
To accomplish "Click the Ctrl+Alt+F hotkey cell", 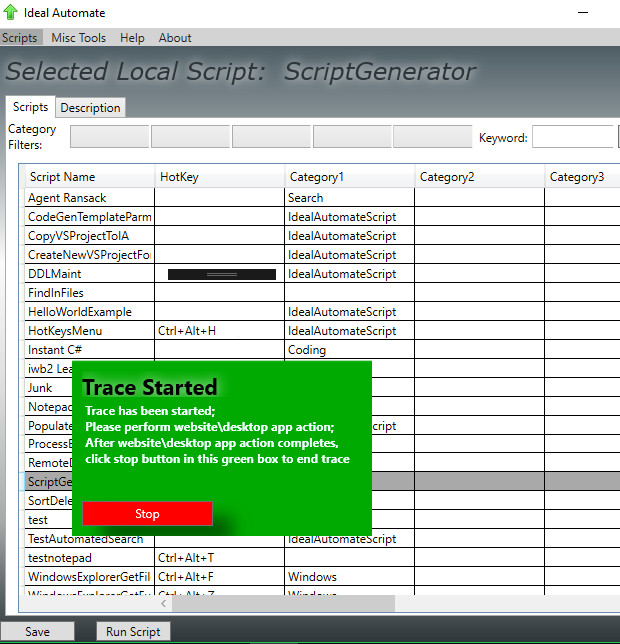I will 220,577.
